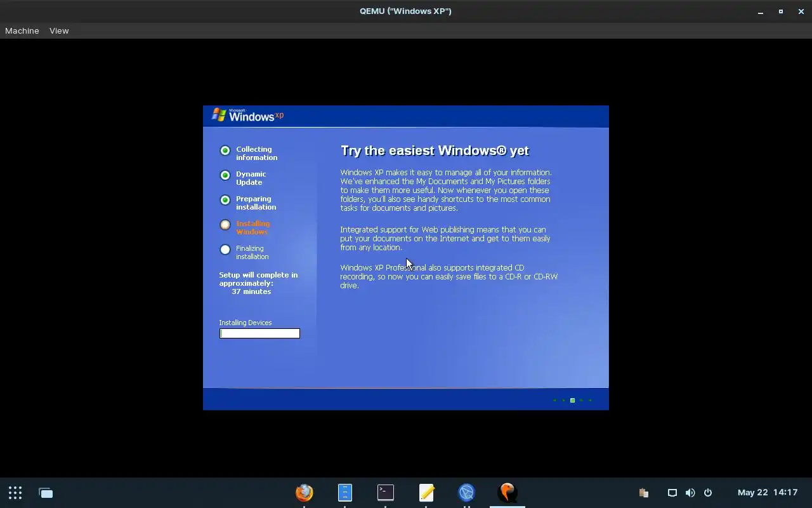
Task: Open the Machine menu in QEMU
Action: (22, 30)
